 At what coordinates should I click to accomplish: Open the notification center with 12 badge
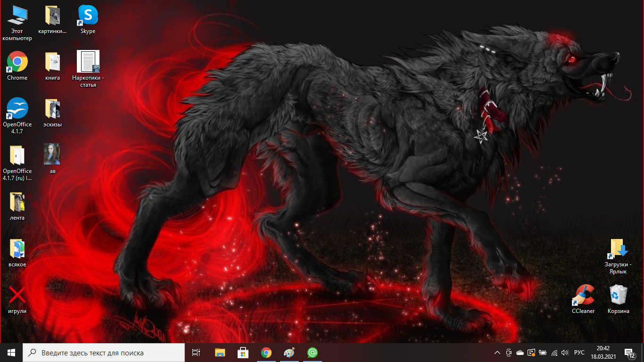(x=629, y=353)
